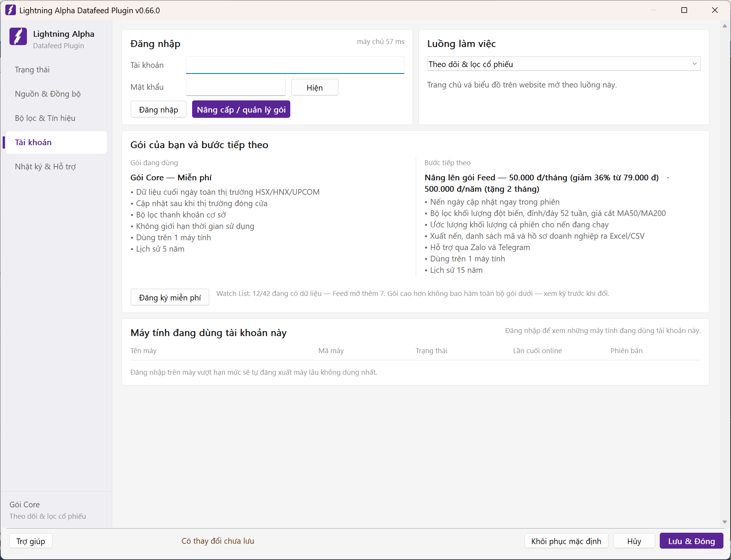Open the Trạng thái section
The image size is (731, 560).
click(x=56, y=70)
